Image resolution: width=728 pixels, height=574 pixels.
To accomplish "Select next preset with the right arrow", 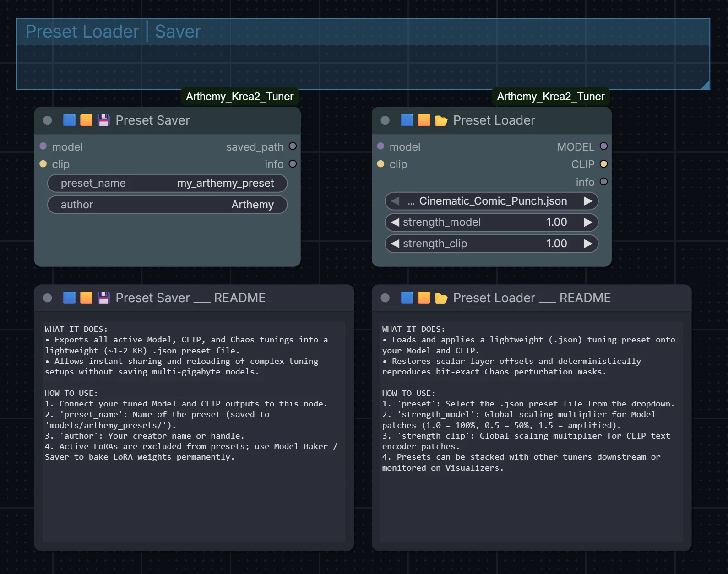I will [x=588, y=201].
